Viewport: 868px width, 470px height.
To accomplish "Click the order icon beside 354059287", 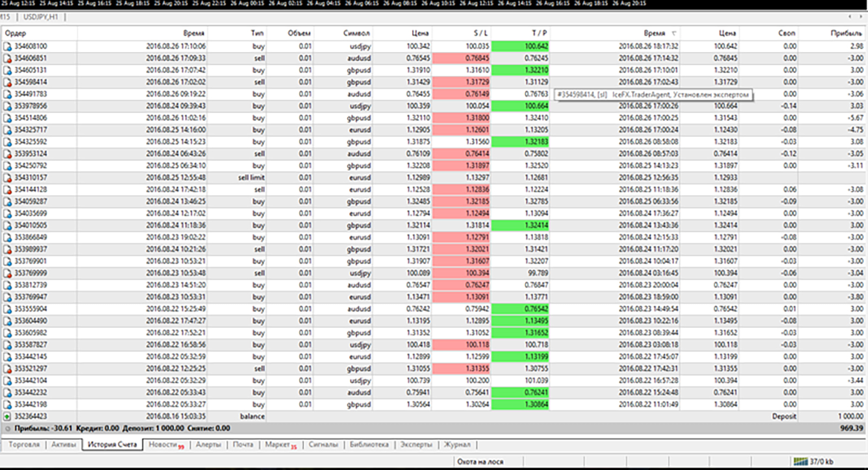I will coord(8,202).
